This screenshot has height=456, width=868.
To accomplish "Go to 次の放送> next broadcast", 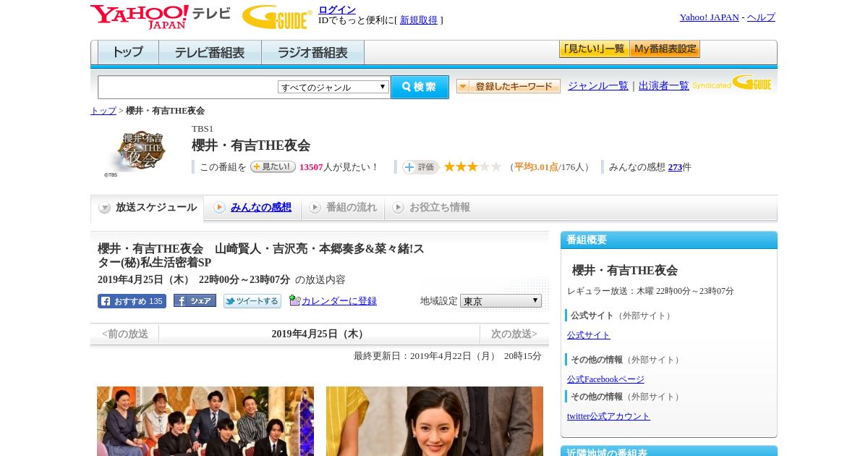I will click(x=514, y=334).
